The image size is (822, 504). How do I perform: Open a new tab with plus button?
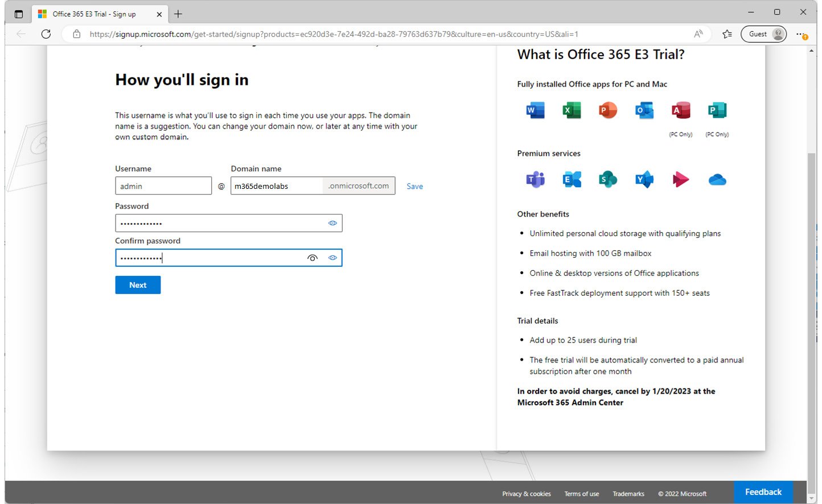click(x=178, y=14)
